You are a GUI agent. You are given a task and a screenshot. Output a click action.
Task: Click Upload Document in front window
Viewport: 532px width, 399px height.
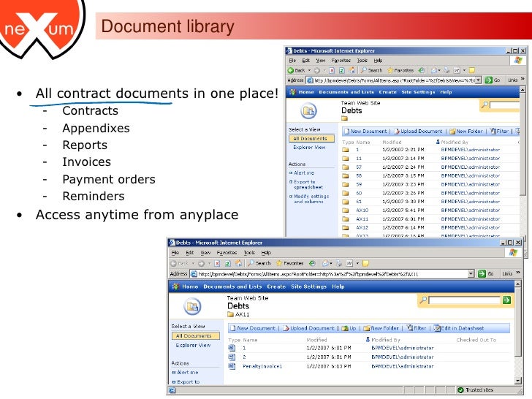point(308,328)
